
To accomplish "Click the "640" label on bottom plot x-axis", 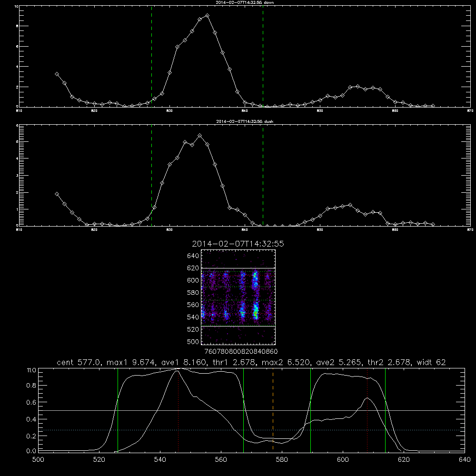I will 465,460.
